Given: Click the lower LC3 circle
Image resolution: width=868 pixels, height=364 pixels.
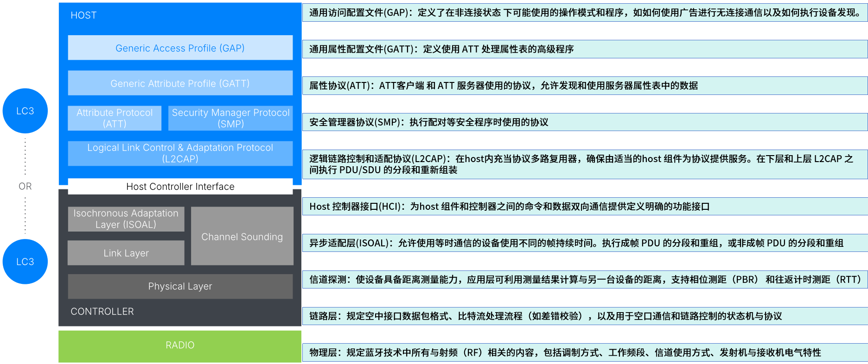Looking at the screenshot, I should click(25, 262).
